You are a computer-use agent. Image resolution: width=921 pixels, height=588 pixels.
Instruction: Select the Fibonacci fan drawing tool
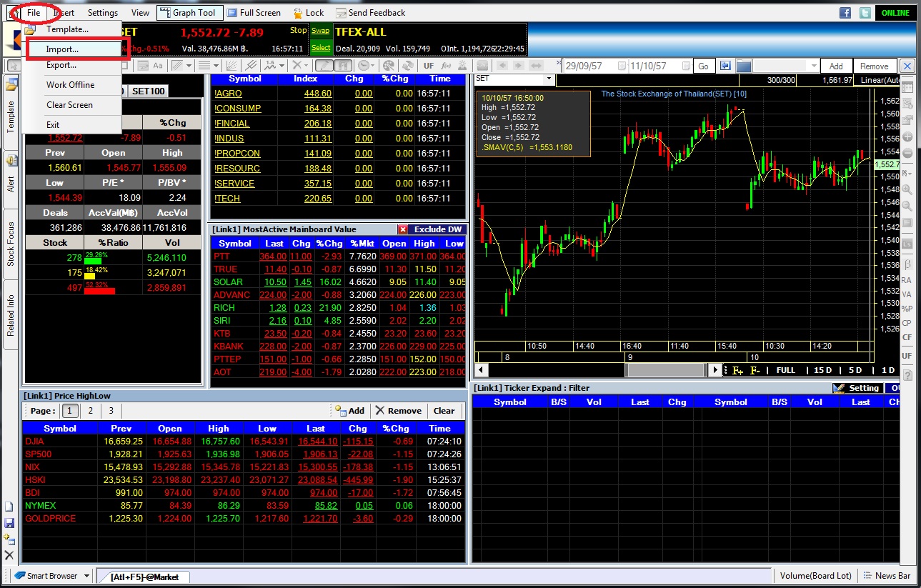(231, 66)
